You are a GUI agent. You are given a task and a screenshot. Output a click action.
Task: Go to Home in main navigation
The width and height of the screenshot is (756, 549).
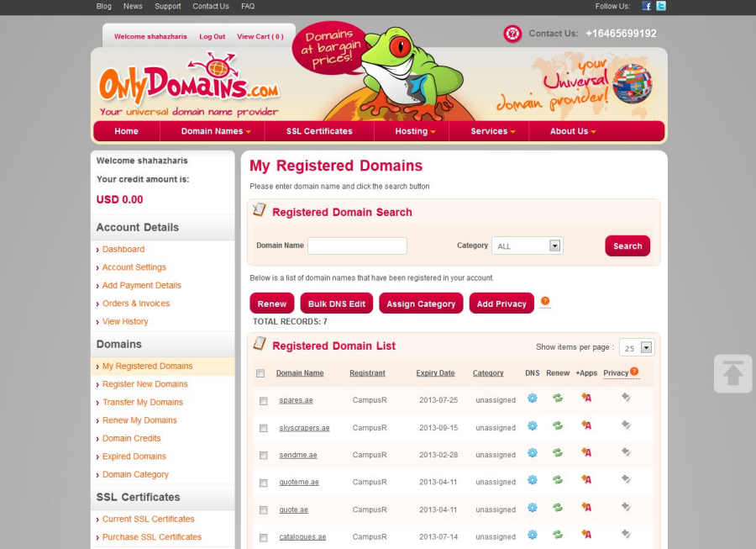tap(126, 131)
